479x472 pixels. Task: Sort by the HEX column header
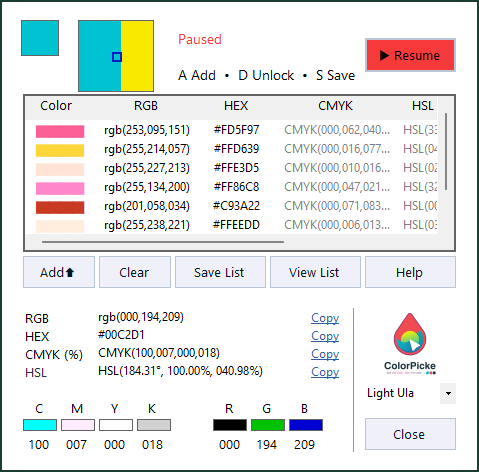236,106
